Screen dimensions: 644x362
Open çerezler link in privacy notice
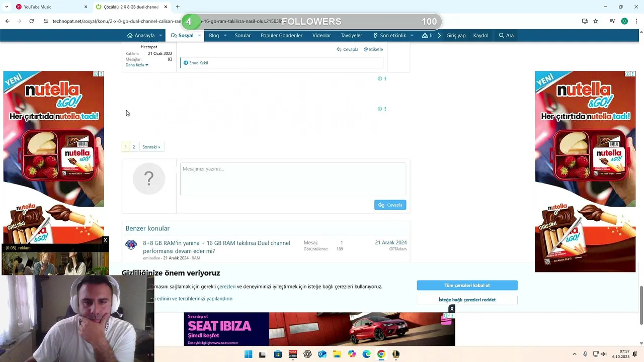(226, 287)
